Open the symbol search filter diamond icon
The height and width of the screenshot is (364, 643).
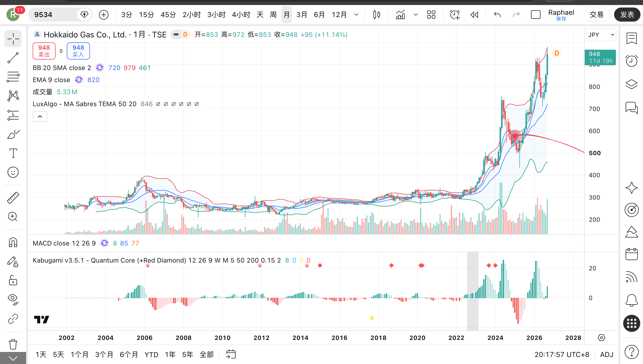click(84, 15)
